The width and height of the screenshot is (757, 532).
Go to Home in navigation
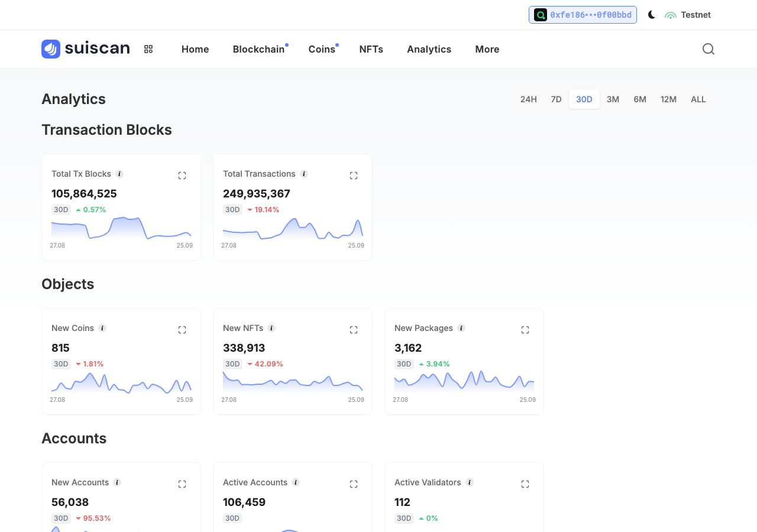195,49
